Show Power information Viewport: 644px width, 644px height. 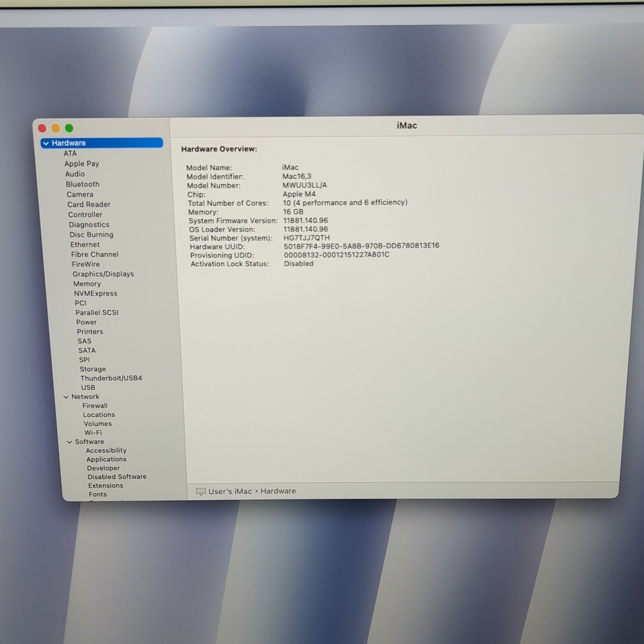(x=86, y=322)
